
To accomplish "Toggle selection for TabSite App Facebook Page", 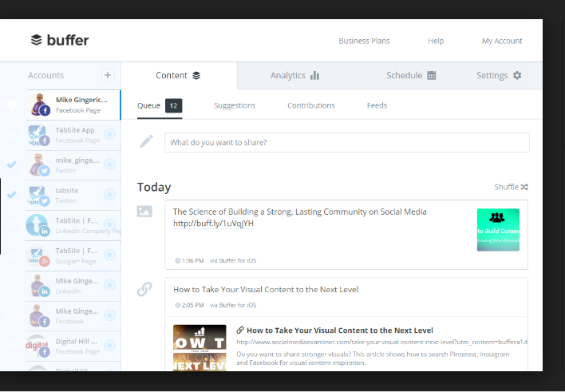I will tap(11, 135).
